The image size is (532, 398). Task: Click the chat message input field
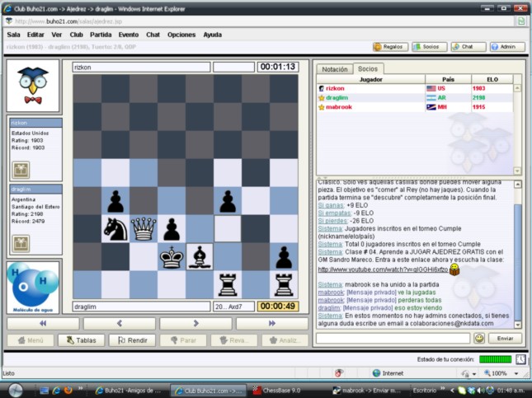pyautogui.click(x=393, y=339)
